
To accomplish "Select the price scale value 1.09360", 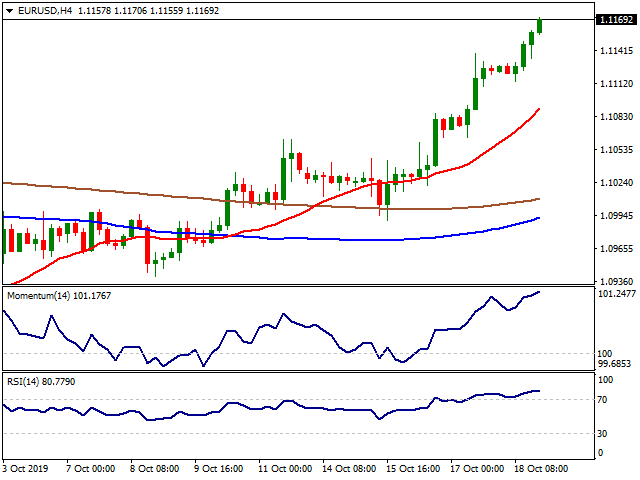I will click(616, 281).
